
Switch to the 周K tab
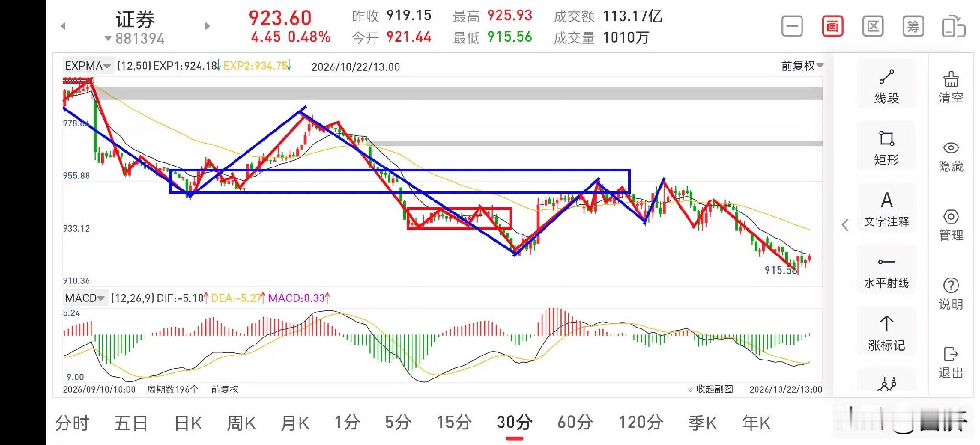pyautogui.click(x=241, y=423)
